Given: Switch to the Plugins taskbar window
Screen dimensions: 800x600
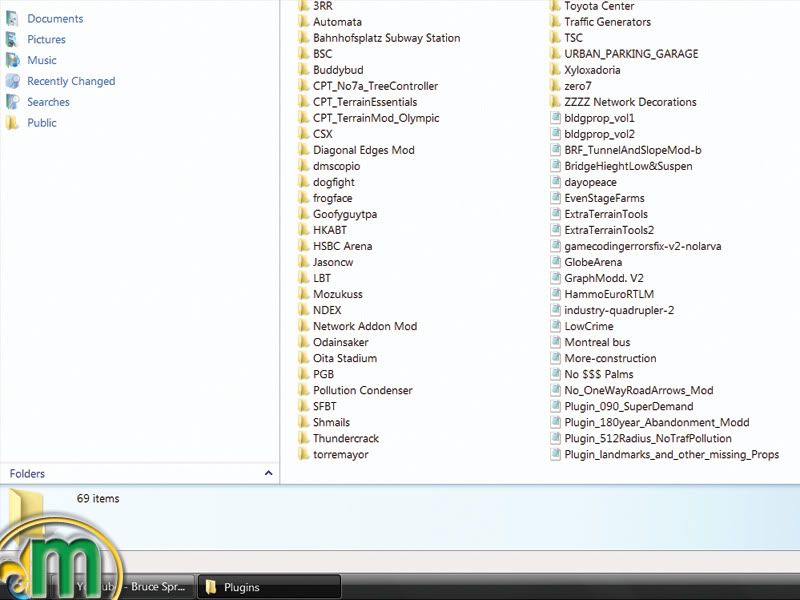Looking at the screenshot, I should (x=269, y=587).
